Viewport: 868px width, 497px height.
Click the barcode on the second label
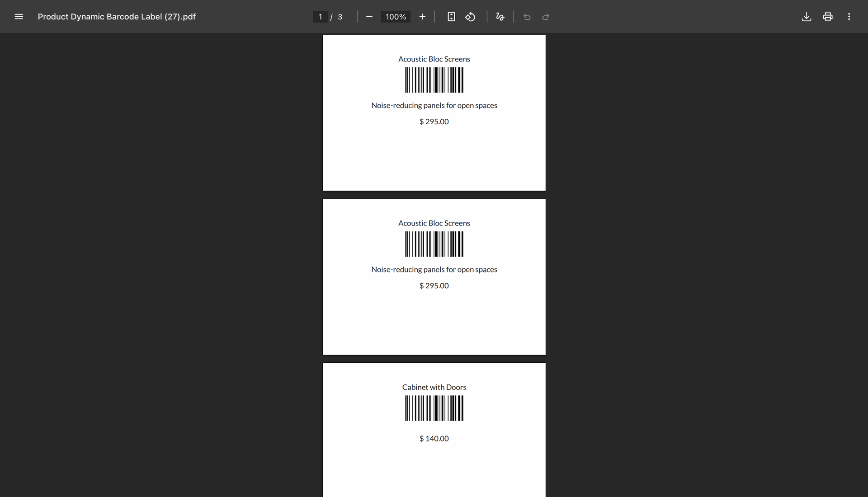(x=434, y=244)
